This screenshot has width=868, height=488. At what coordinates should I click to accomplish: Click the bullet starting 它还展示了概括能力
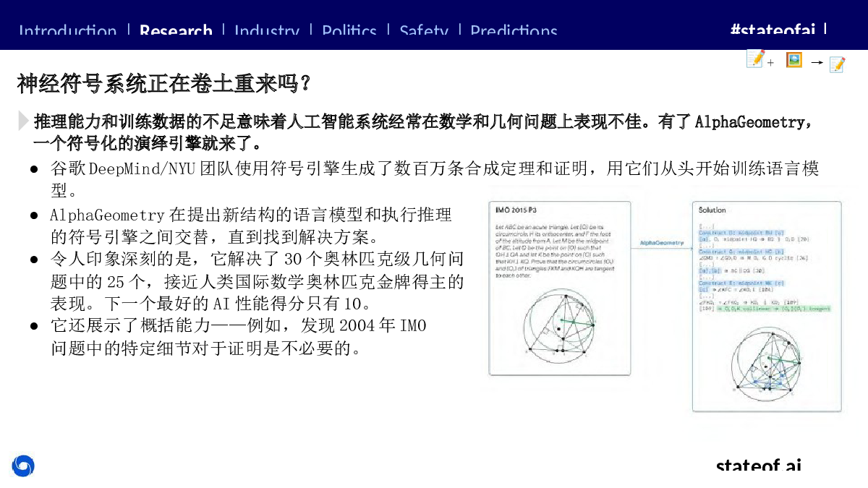pyautogui.click(x=238, y=337)
